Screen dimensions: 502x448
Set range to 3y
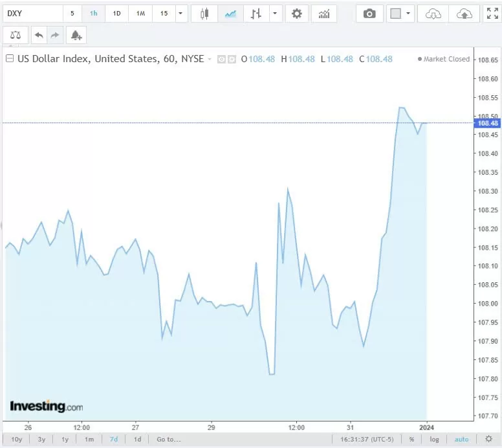click(41, 439)
